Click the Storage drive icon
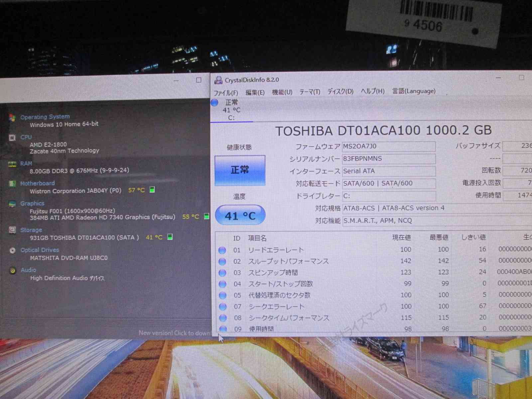 (x=12, y=230)
